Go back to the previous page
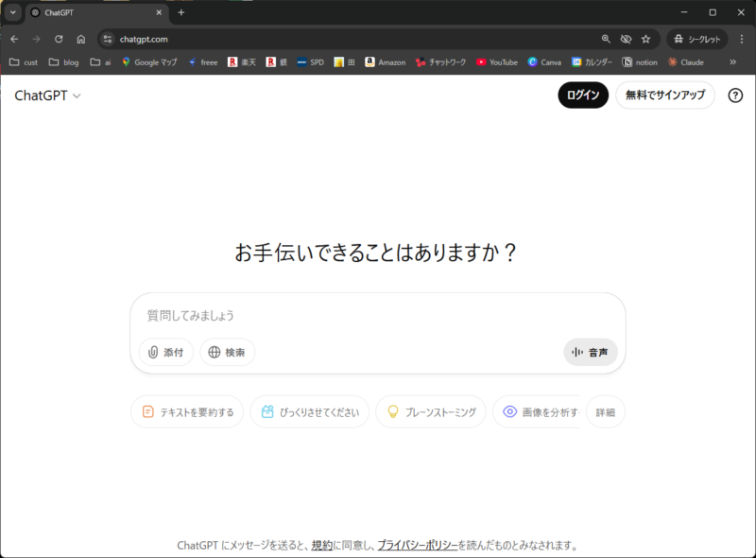 [14, 39]
